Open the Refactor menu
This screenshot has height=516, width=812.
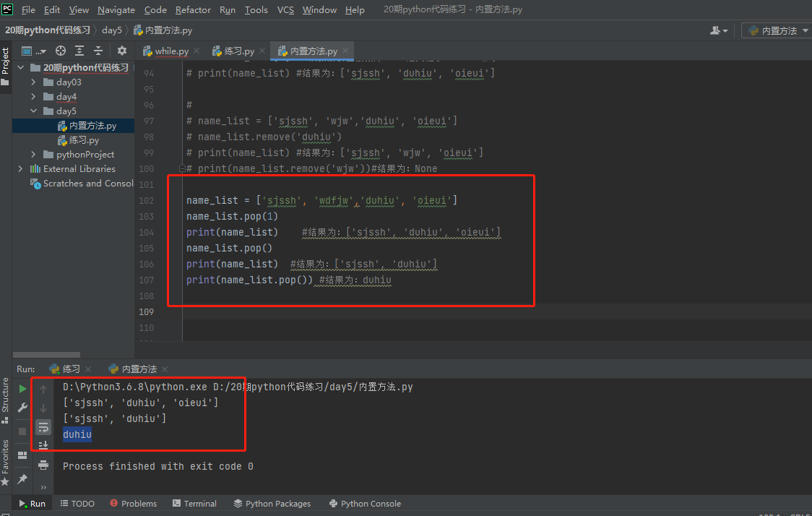click(193, 10)
